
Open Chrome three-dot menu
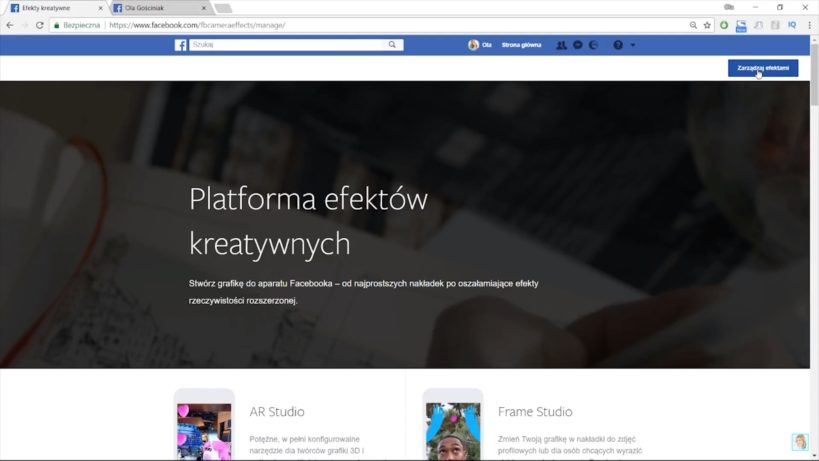[x=810, y=25]
